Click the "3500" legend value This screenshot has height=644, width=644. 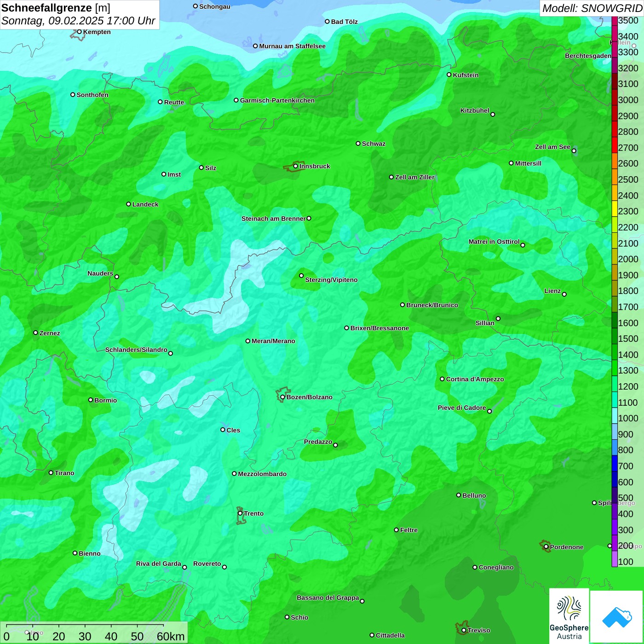pyautogui.click(x=628, y=20)
